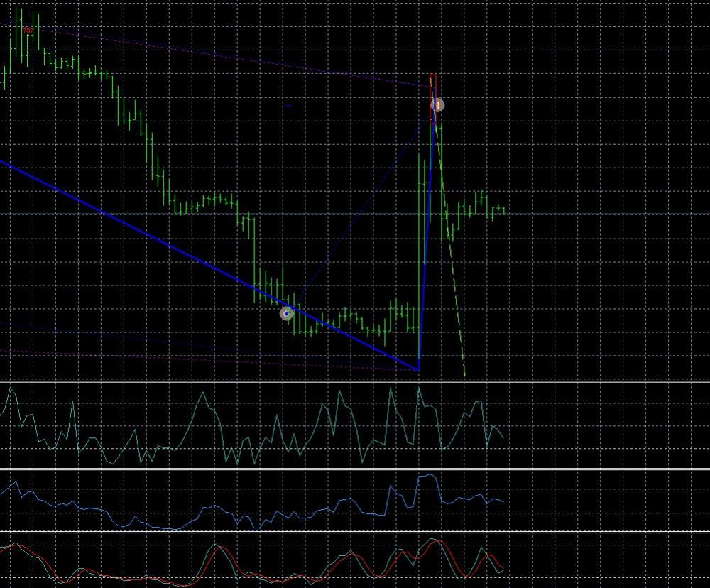The image size is (710, 588).
Task: Select the red 707 label
Action: (x=28, y=31)
